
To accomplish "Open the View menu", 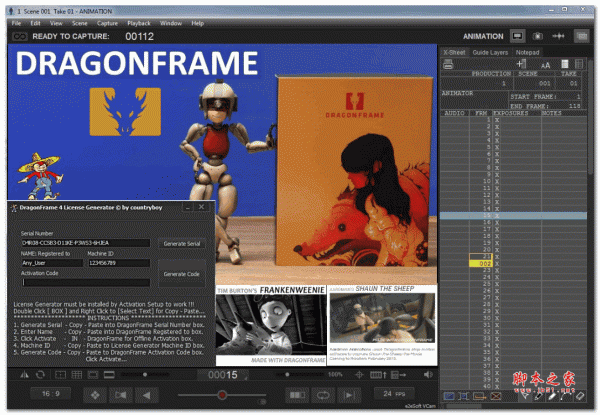I will [x=56, y=23].
